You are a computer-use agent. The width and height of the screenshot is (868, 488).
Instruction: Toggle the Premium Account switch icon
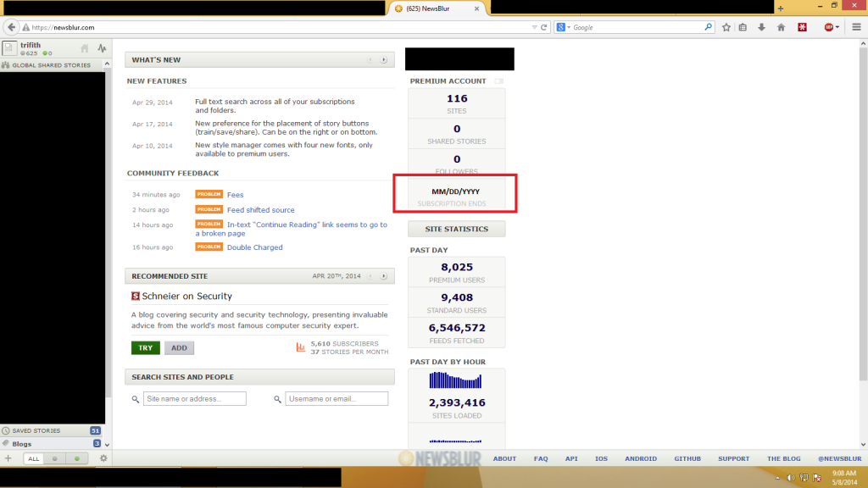498,80
